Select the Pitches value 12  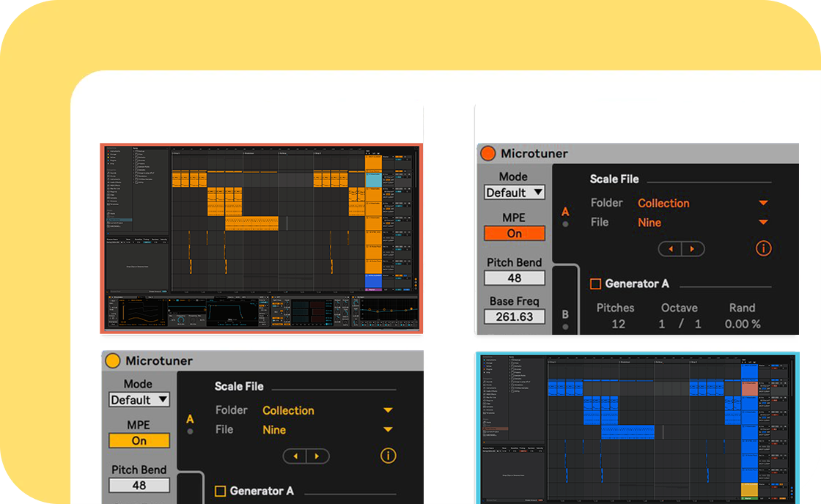click(x=619, y=325)
